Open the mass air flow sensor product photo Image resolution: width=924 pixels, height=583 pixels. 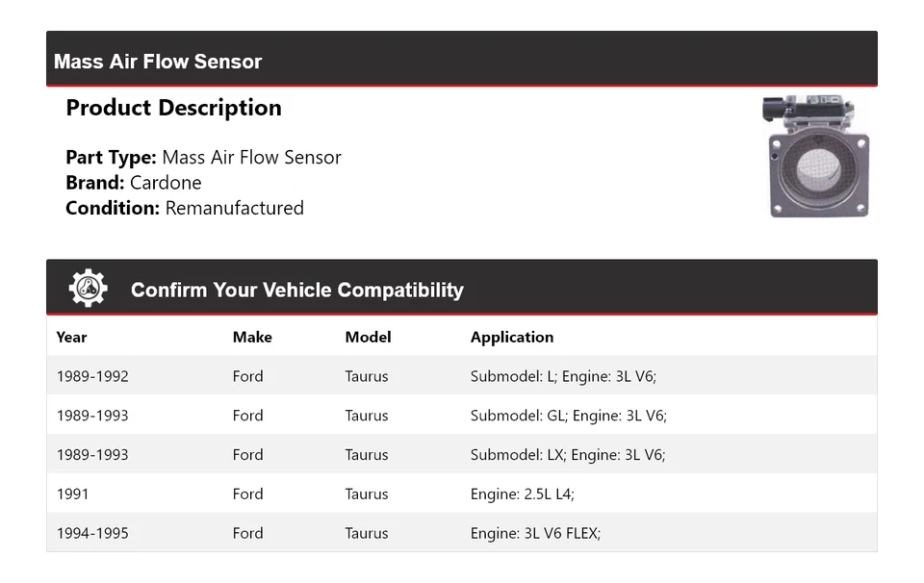coord(818,156)
